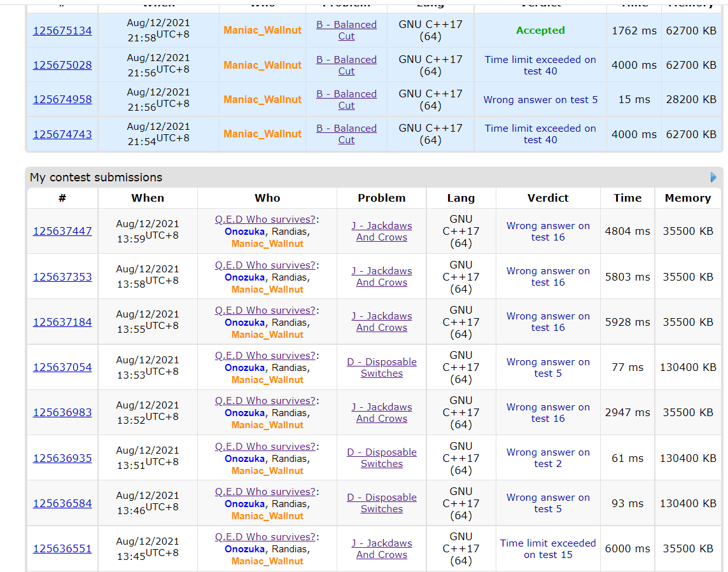View submission 125636551
Screen dimensions: 728x572
pyautogui.click(x=62, y=548)
